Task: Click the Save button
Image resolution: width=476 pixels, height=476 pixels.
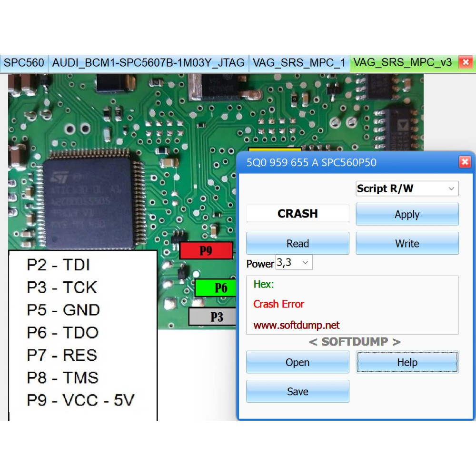Action: pyautogui.click(x=297, y=391)
